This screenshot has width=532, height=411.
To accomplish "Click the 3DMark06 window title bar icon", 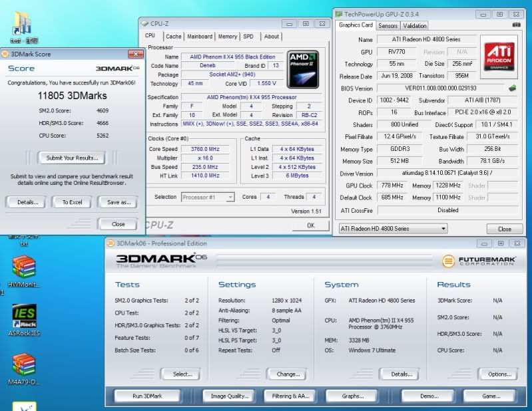I will (111, 243).
